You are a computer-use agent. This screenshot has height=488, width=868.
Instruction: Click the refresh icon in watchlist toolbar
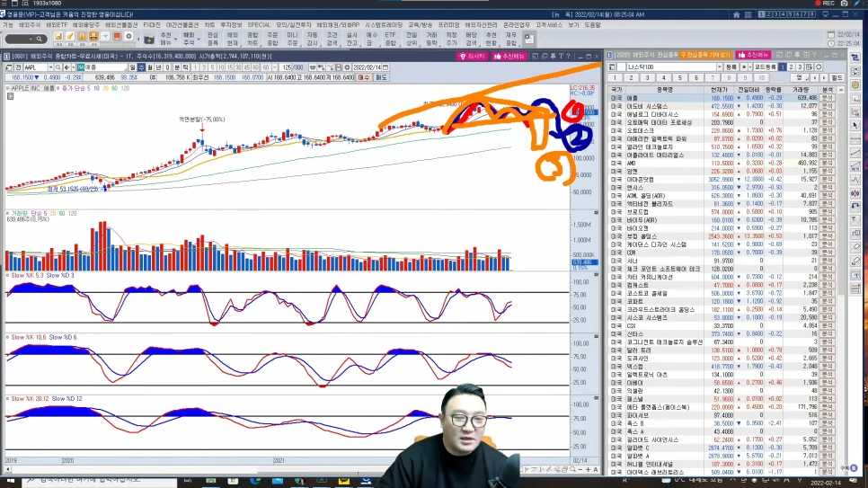[x=819, y=67]
